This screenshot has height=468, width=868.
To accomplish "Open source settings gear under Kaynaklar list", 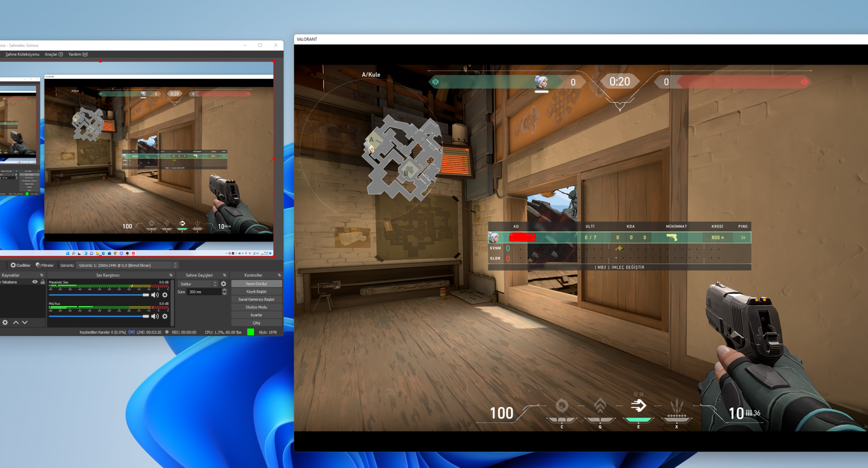I will coord(5,322).
